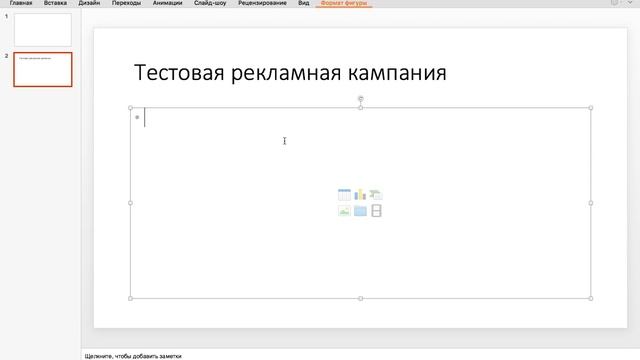The width and height of the screenshot is (640, 360).
Task: Insert video via the film-strip placeholder icon
Action: coord(376,211)
